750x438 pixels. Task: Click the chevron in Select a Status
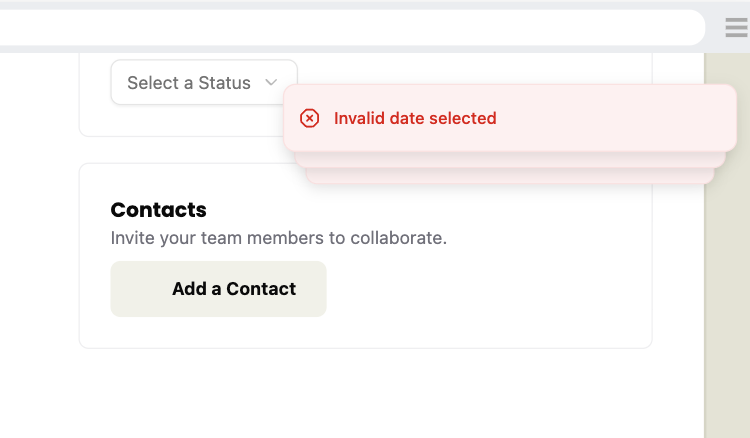(x=271, y=83)
